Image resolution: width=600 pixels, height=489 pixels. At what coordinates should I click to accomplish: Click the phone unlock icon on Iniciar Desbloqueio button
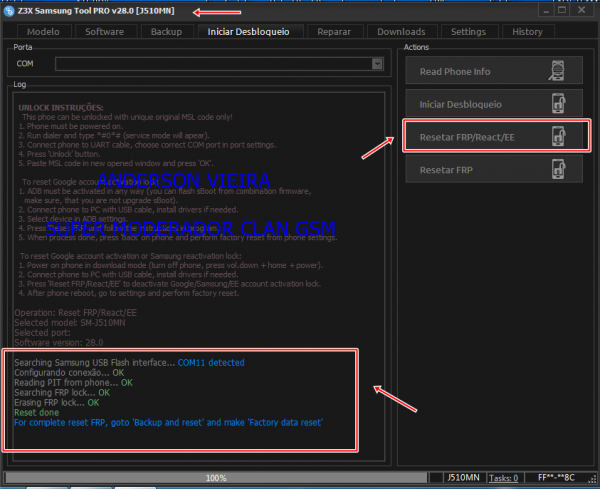pyautogui.click(x=559, y=103)
